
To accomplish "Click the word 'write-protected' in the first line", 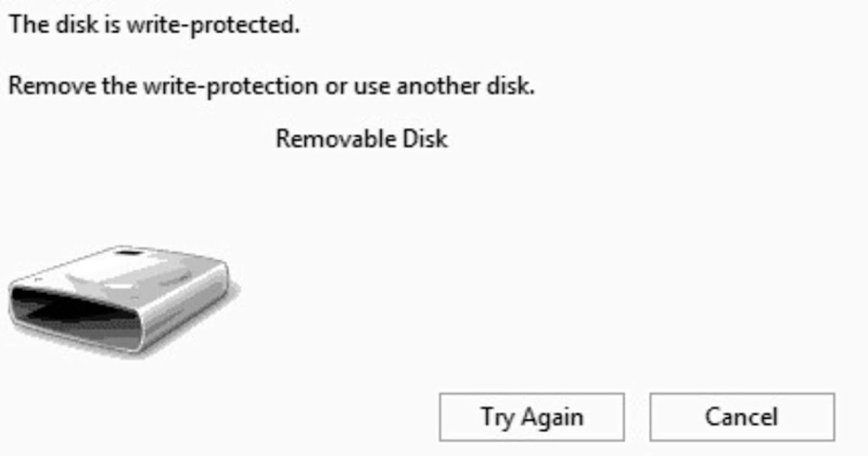I will pyautogui.click(x=213, y=25).
